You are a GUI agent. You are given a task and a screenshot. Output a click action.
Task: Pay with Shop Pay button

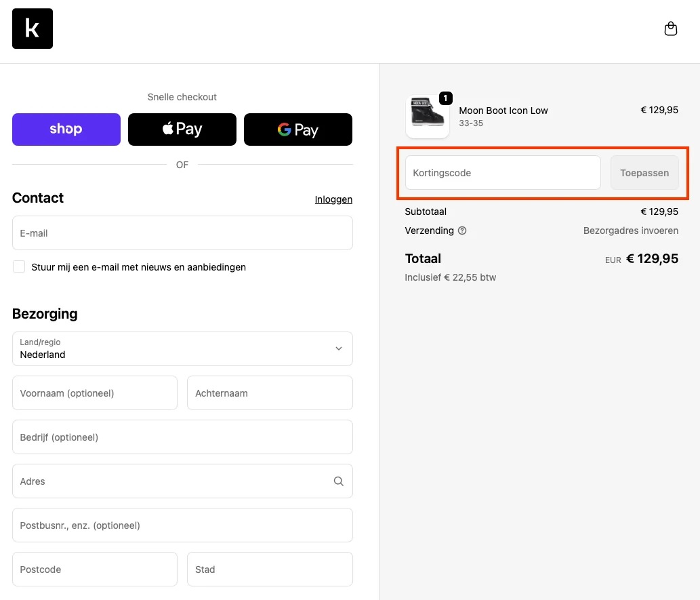tap(66, 129)
